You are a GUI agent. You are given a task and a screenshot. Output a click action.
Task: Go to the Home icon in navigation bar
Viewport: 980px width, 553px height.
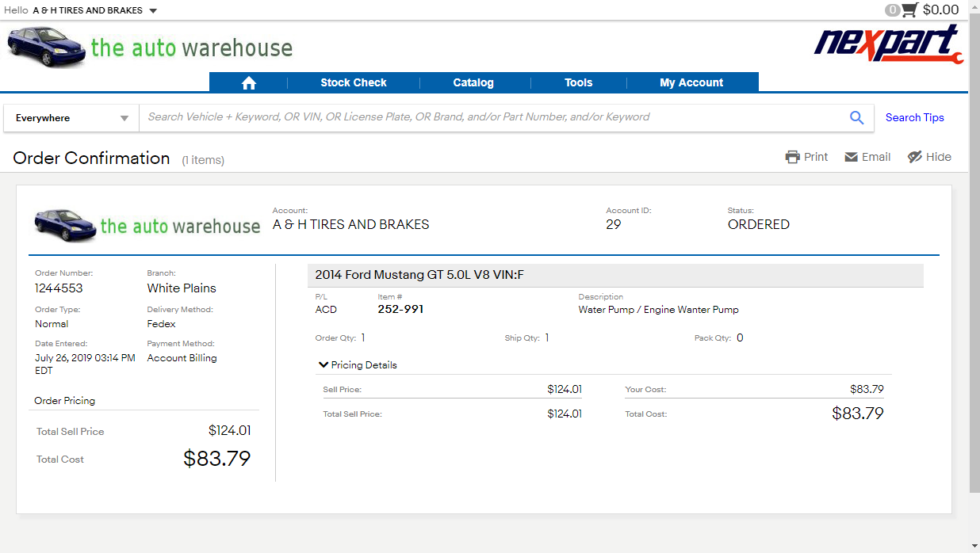coord(248,82)
